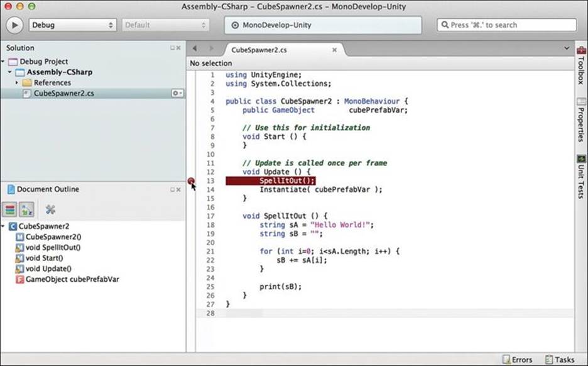588x366 pixels.
Task: Toggle breakpoint marker on line 13
Action: [191, 181]
